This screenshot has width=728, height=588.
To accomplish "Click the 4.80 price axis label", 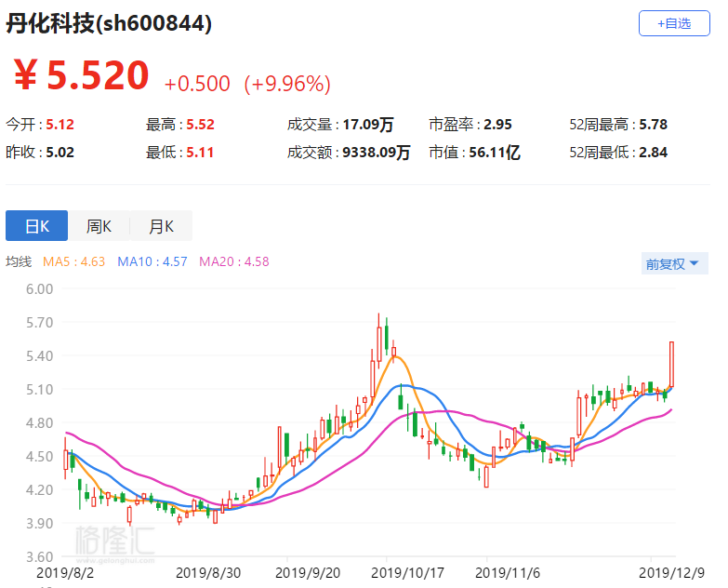I will (x=39, y=422).
